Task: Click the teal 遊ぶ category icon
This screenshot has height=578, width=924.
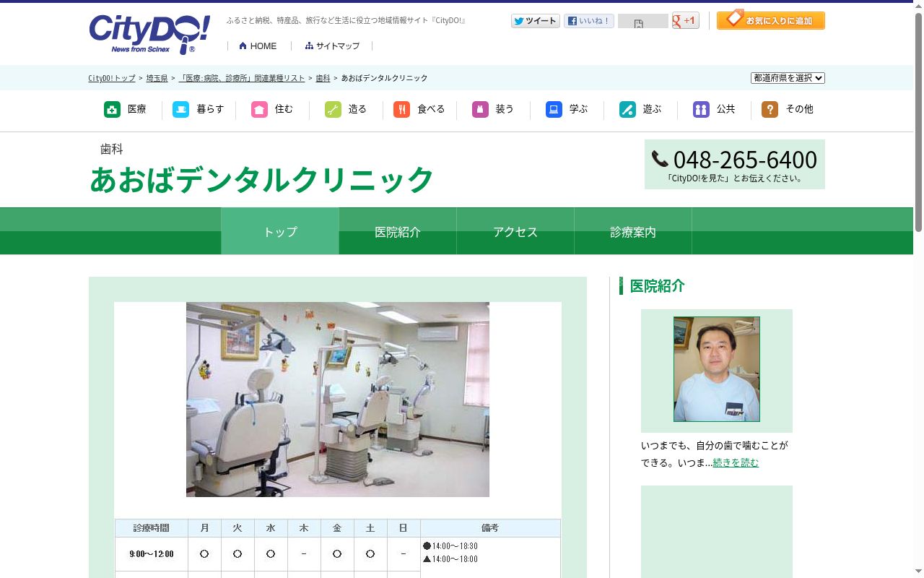Action: point(627,109)
